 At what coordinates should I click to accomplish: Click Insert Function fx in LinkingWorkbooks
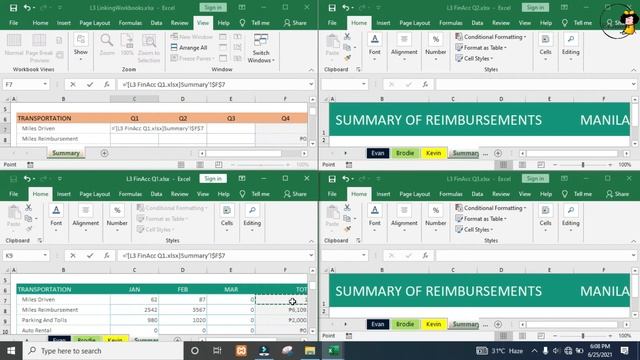tap(107, 84)
